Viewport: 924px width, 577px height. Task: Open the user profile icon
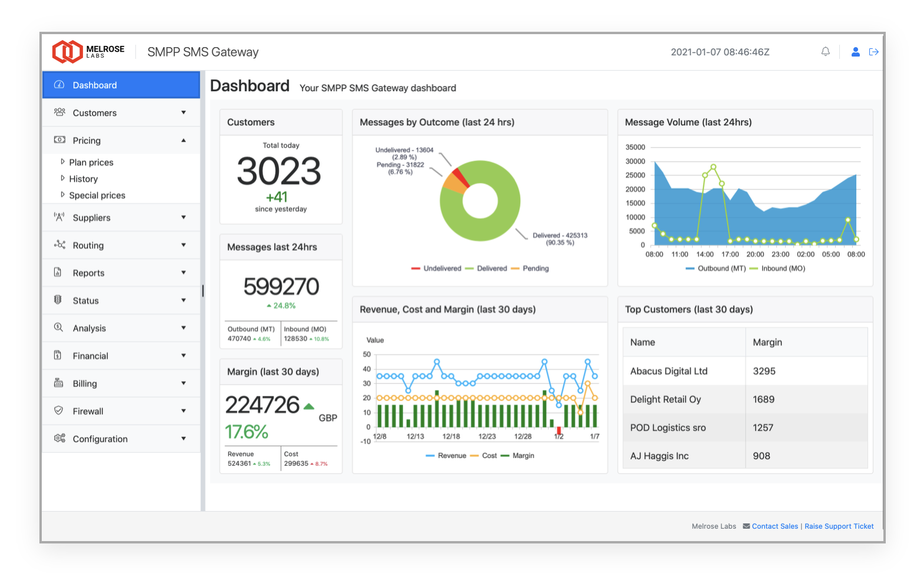(855, 52)
